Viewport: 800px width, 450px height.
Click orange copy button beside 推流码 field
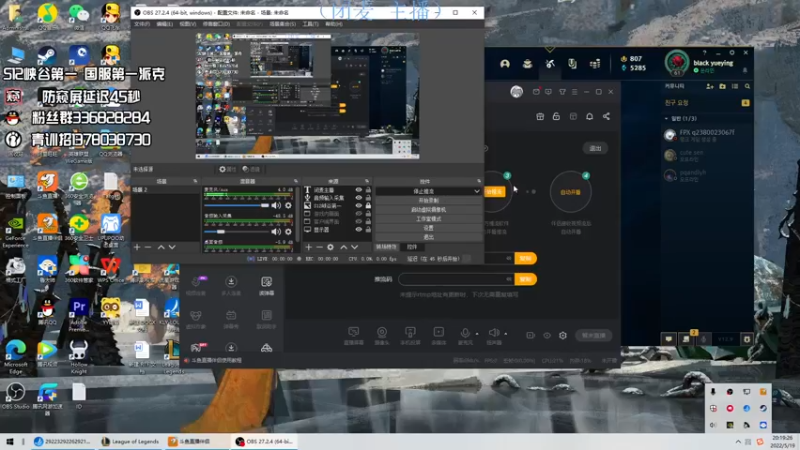[526, 279]
